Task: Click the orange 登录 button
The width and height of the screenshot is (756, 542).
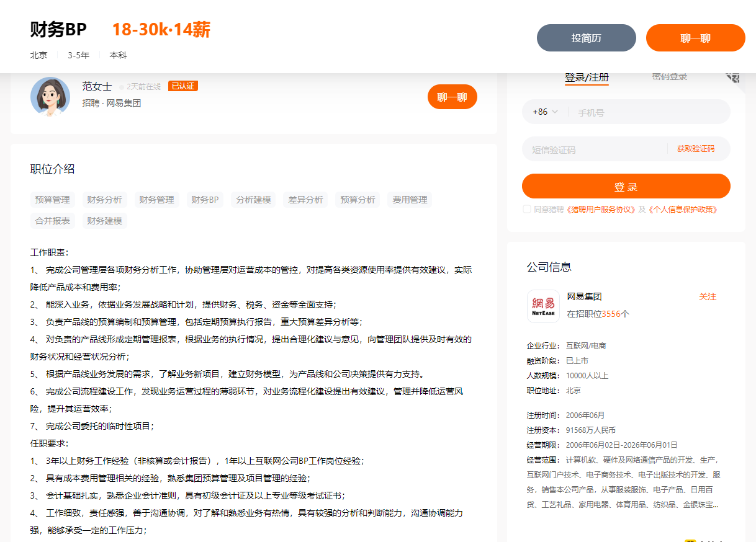Action: pos(626,185)
